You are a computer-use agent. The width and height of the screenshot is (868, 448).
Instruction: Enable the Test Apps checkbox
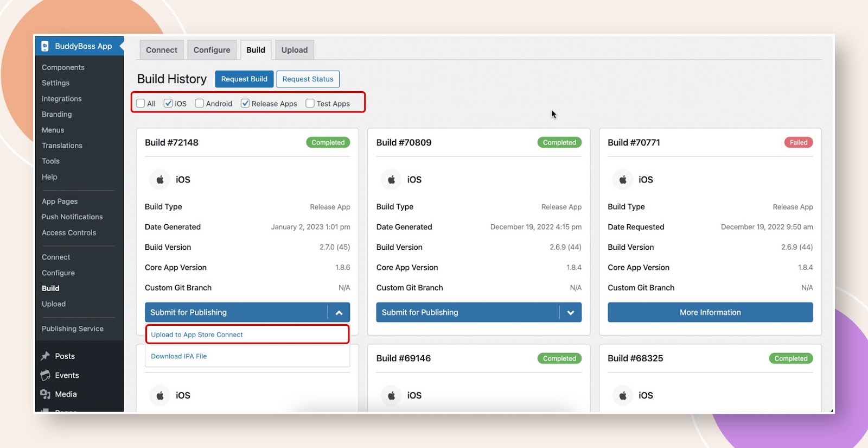310,103
